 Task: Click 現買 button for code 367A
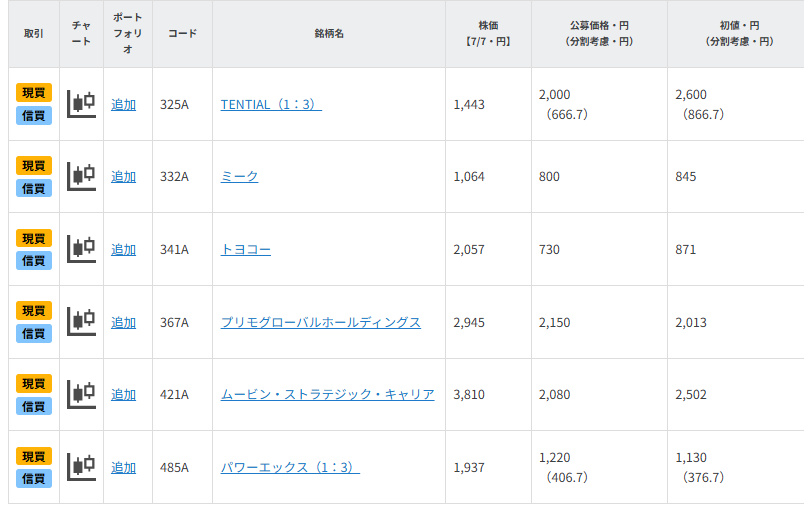34,311
